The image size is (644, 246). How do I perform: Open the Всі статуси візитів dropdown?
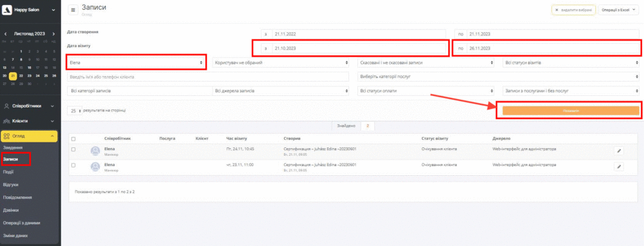[571, 62]
